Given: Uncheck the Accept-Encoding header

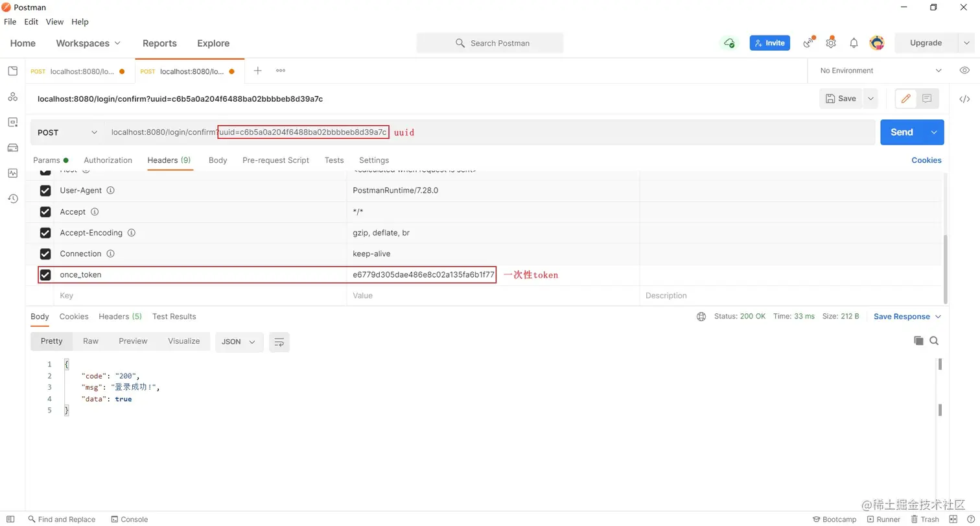Looking at the screenshot, I should pyautogui.click(x=45, y=233).
